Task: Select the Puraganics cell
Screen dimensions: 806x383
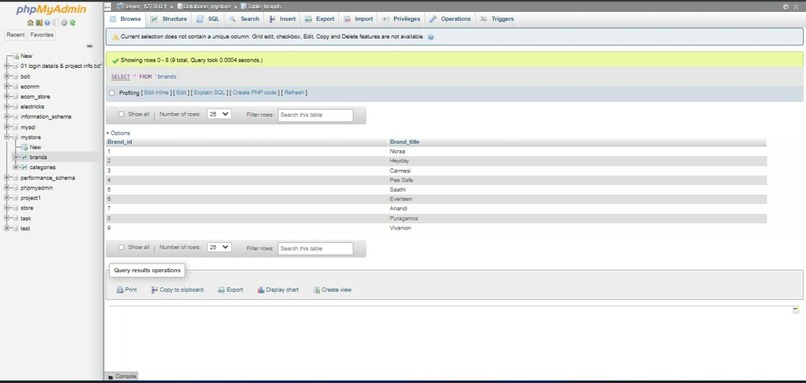Action: (x=404, y=218)
